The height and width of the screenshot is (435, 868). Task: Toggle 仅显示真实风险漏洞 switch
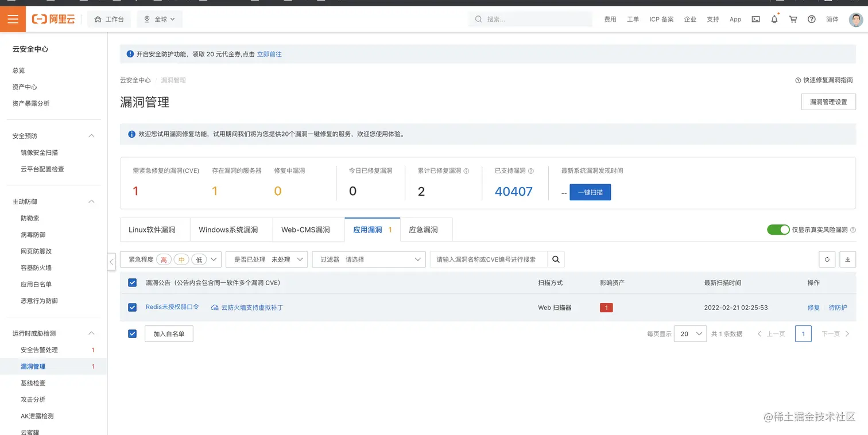(778, 230)
